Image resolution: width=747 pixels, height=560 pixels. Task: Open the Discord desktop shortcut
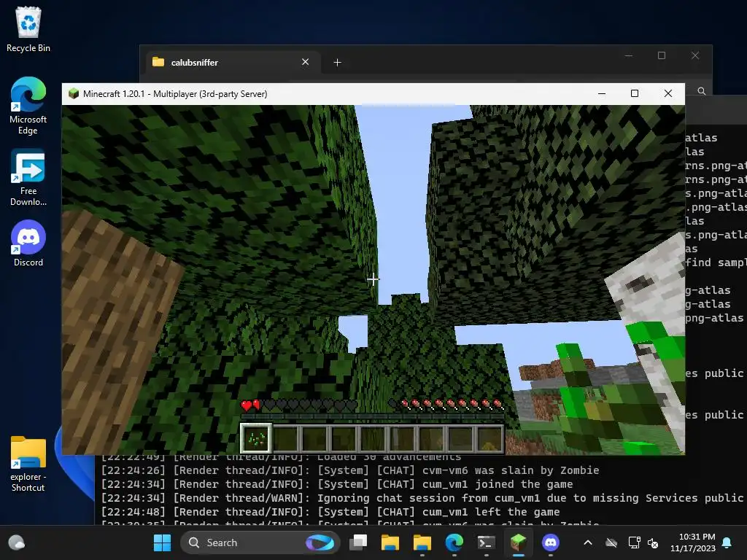pos(28,243)
